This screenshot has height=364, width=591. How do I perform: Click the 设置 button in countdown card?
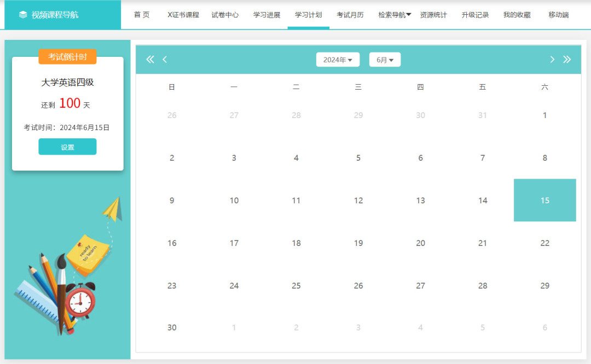[67, 147]
